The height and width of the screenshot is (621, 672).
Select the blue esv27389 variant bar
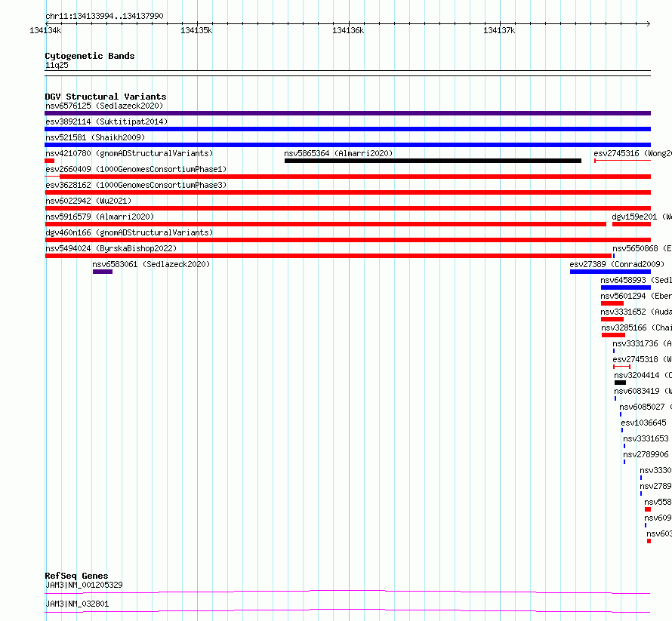coord(610,272)
